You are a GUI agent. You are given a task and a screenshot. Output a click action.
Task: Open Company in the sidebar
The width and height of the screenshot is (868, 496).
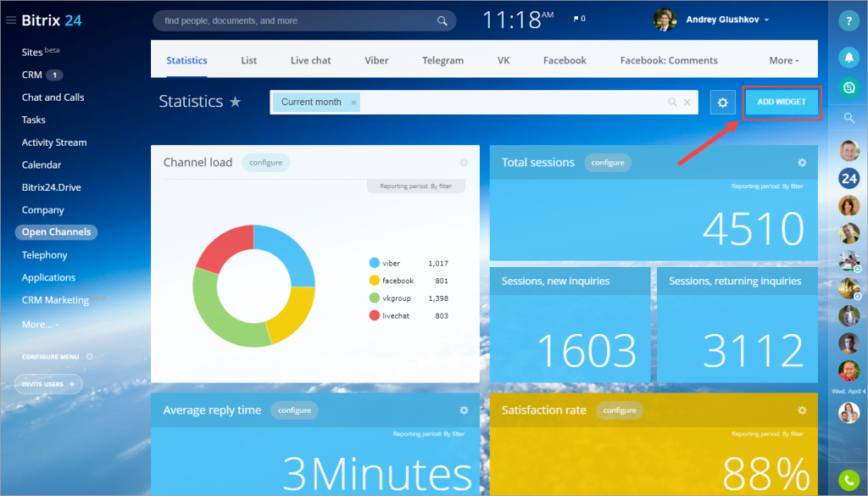pyautogui.click(x=42, y=209)
